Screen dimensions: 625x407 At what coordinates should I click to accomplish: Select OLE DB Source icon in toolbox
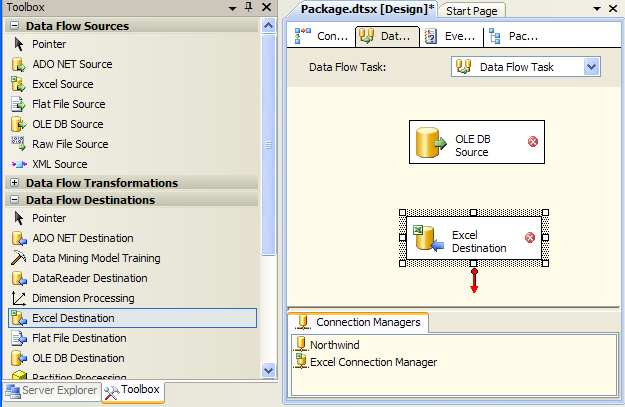18,124
